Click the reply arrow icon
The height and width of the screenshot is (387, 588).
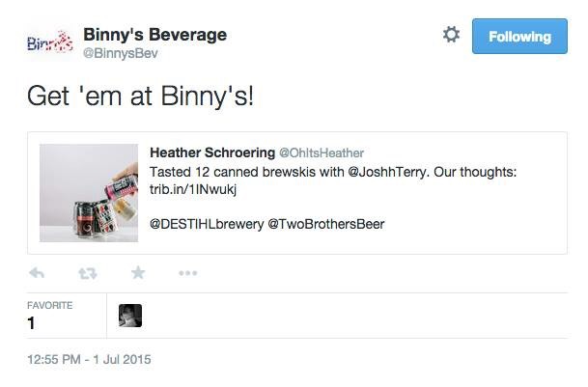tap(38, 273)
